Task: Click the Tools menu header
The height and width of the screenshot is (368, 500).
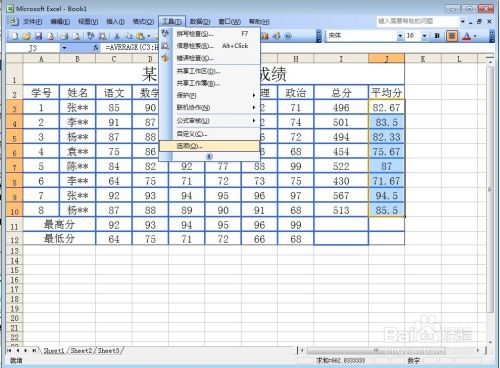Action: coord(172,21)
